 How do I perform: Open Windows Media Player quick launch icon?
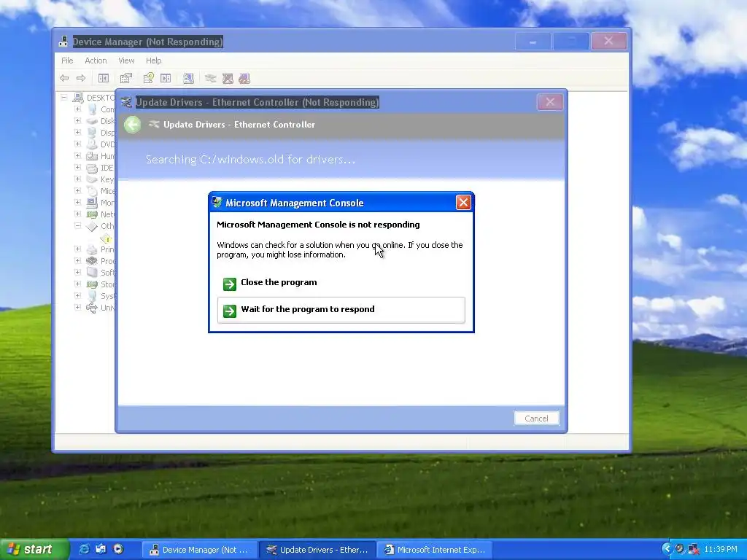pyautogui.click(x=118, y=549)
